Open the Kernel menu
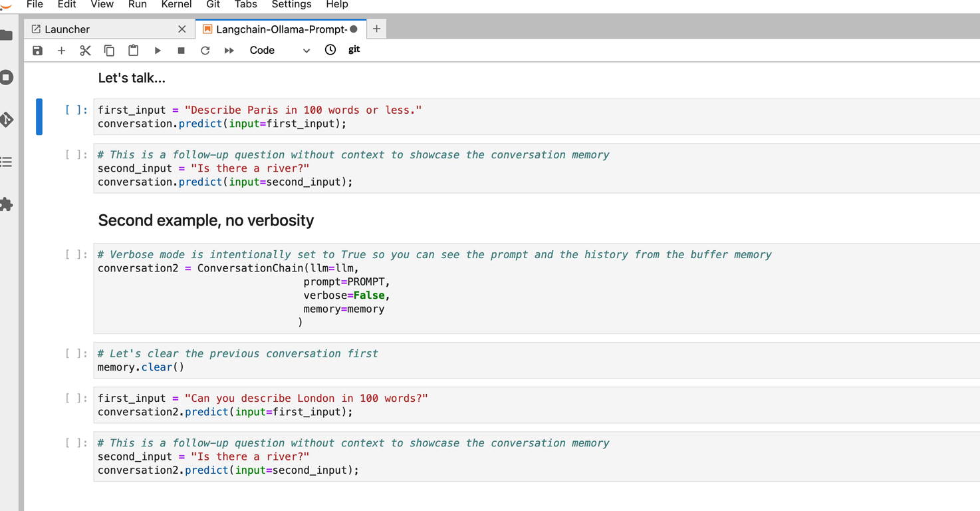 point(176,5)
